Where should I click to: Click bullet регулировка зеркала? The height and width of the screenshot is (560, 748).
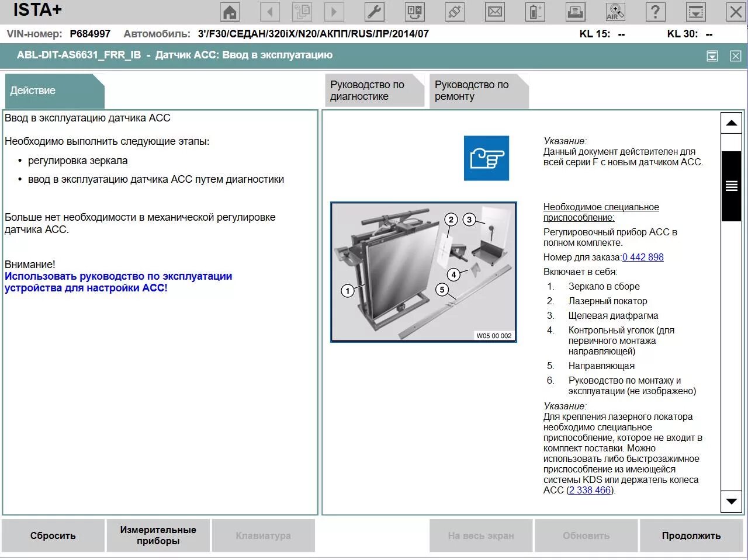78,161
